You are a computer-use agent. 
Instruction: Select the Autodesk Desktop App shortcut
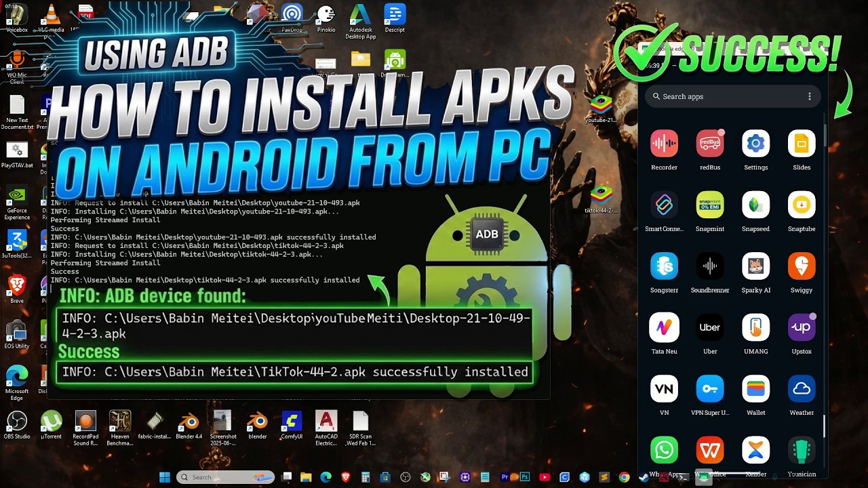(360, 22)
